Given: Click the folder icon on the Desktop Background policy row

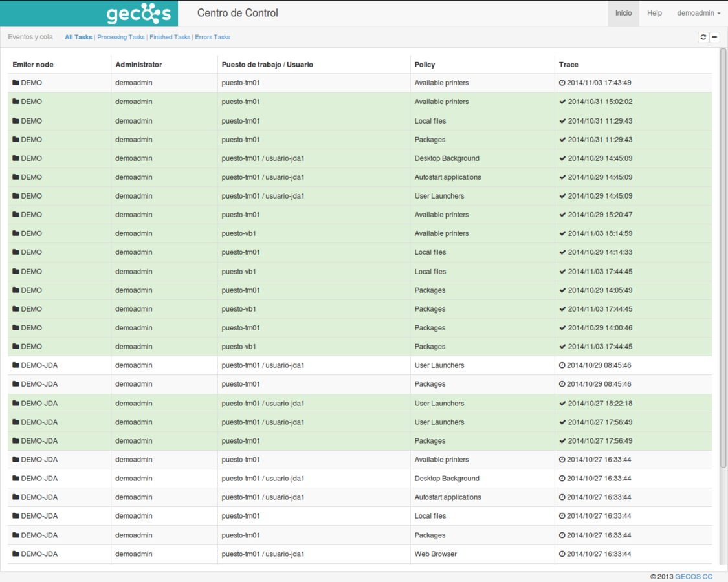Looking at the screenshot, I should click(x=17, y=158).
